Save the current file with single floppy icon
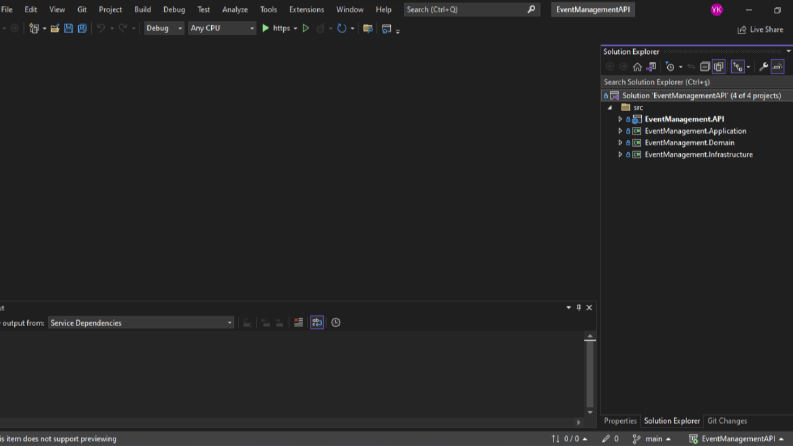 click(x=68, y=28)
